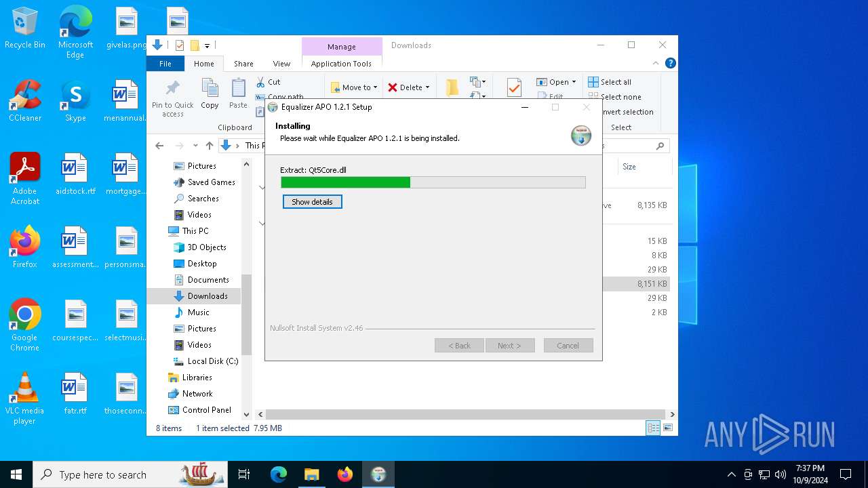Select coursespec image file on desktop
Screen dimensions: 868x488
(x=75, y=321)
